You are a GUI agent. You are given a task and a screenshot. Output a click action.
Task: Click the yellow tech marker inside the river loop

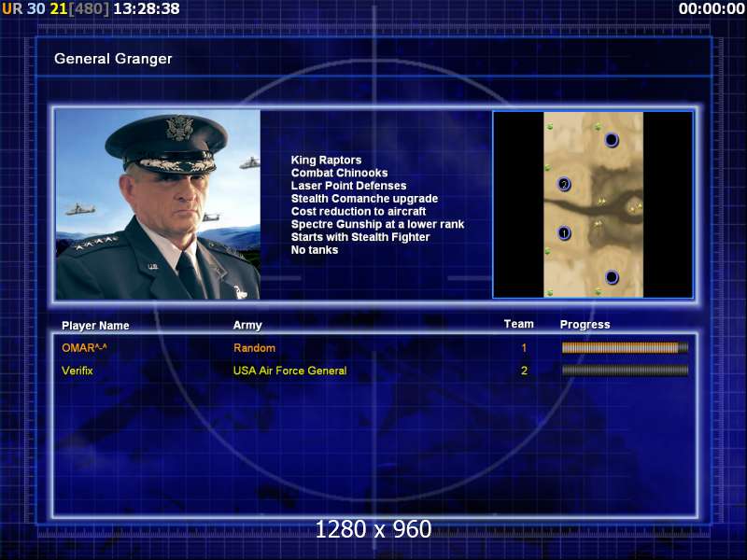pos(635,207)
